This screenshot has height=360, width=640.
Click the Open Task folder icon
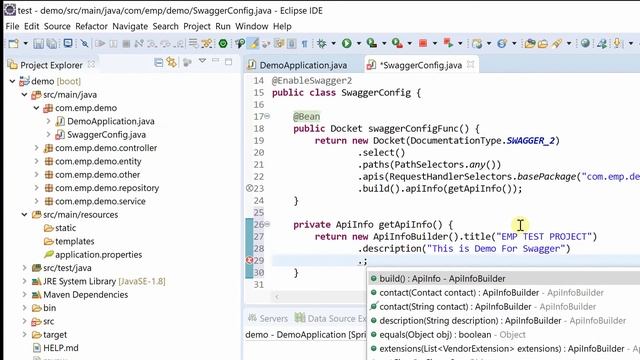point(543,43)
